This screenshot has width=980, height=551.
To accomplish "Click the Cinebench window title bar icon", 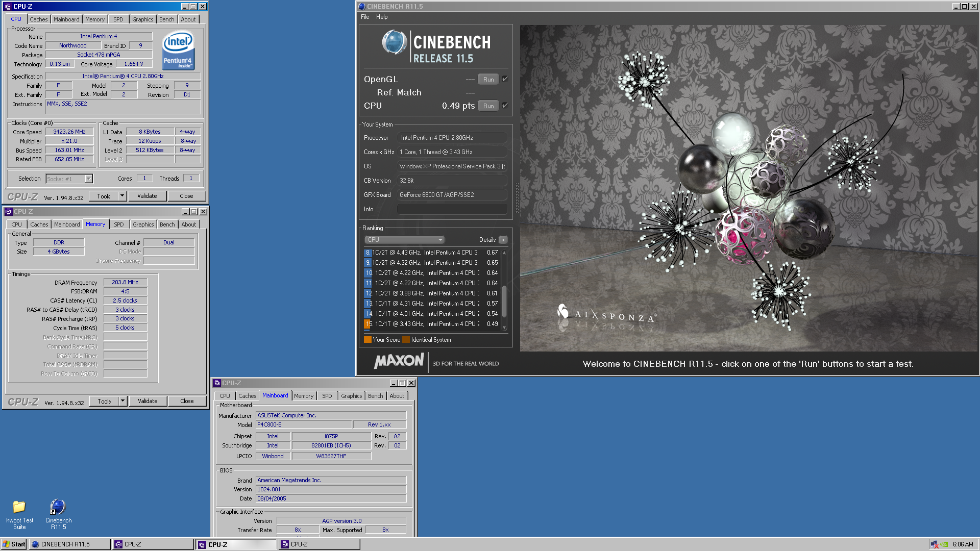I will point(362,7).
